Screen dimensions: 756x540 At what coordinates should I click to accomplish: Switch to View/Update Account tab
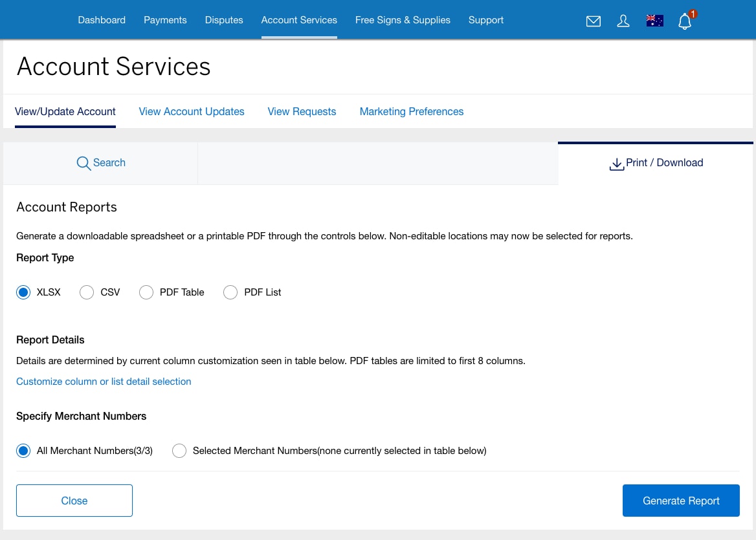tap(65, 112)
